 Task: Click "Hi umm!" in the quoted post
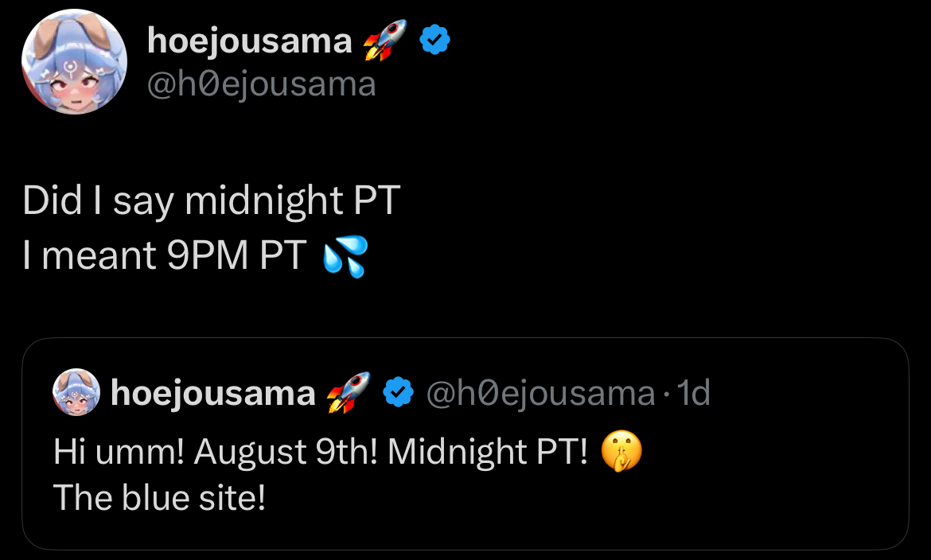click(119, 453)
